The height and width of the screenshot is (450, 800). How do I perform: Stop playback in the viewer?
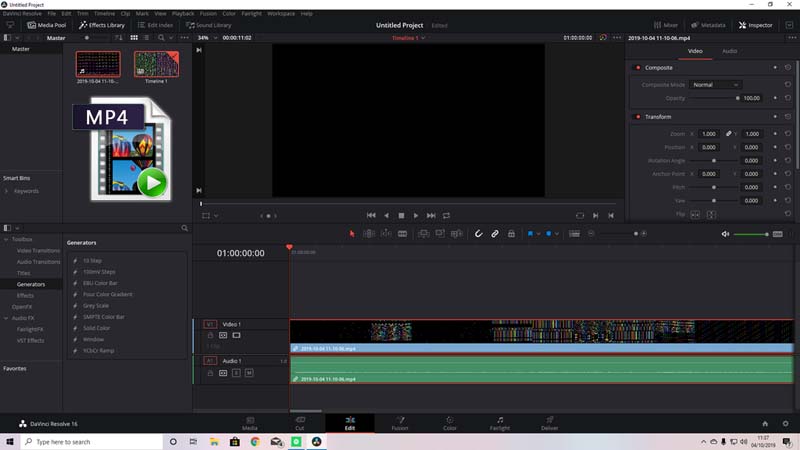pos(401,216)
